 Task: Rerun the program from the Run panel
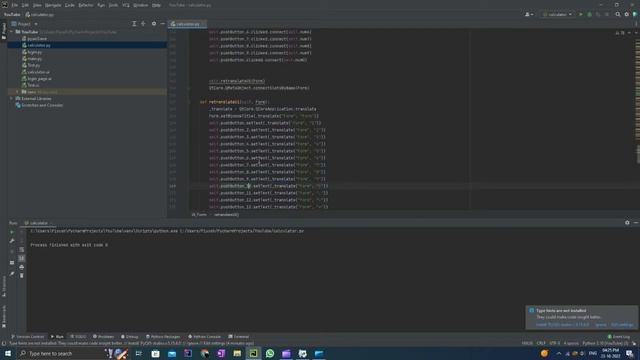coord(12,232)
